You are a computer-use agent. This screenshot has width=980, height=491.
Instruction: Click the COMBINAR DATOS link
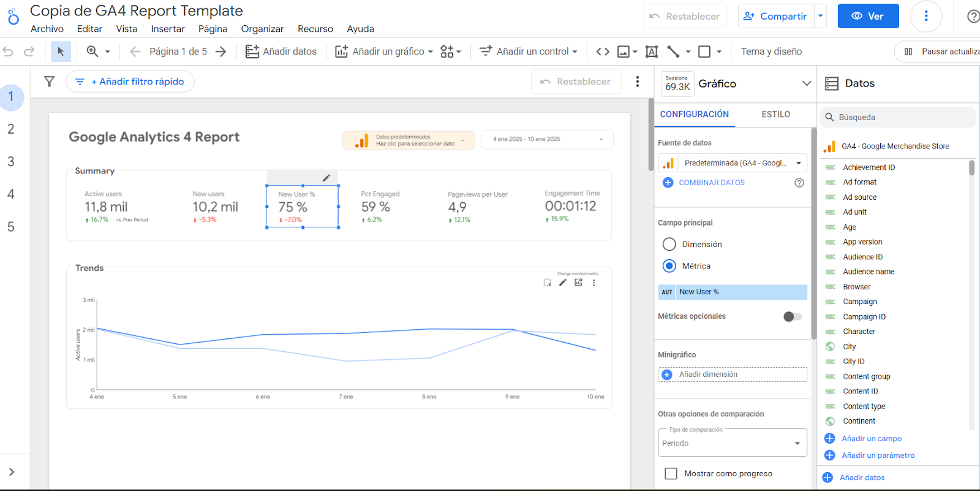pos(712,183)
